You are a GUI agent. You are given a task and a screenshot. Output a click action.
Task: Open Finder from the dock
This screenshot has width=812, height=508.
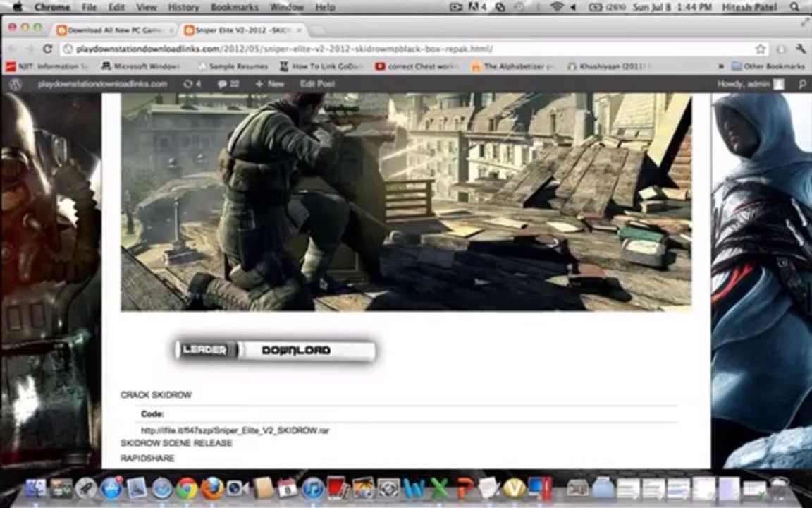click(35, 489)
